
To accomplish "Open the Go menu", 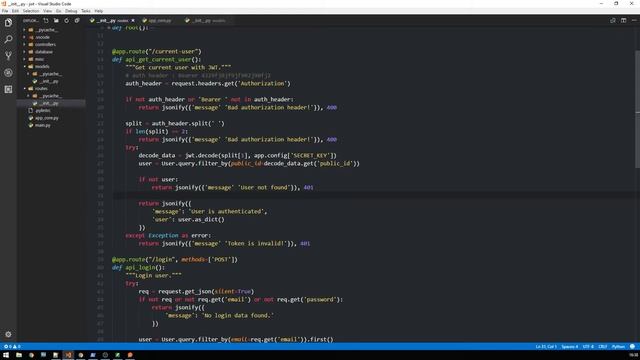I will [58, 11].
